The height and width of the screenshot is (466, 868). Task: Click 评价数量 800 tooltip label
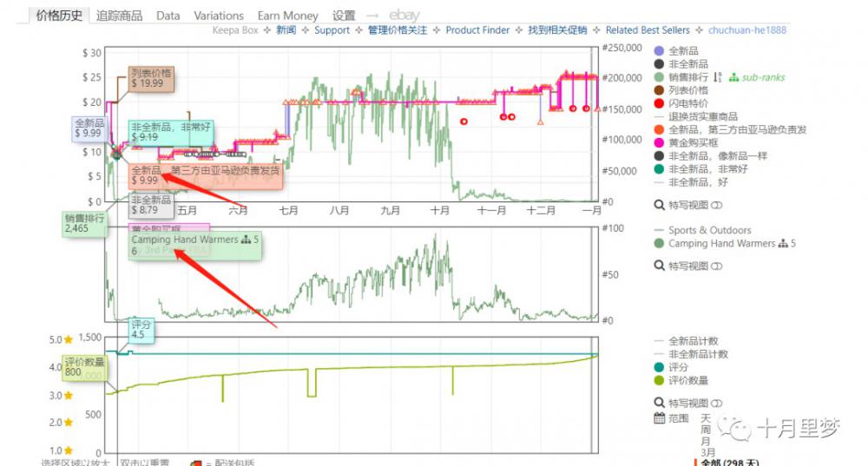tap(84, 367)
